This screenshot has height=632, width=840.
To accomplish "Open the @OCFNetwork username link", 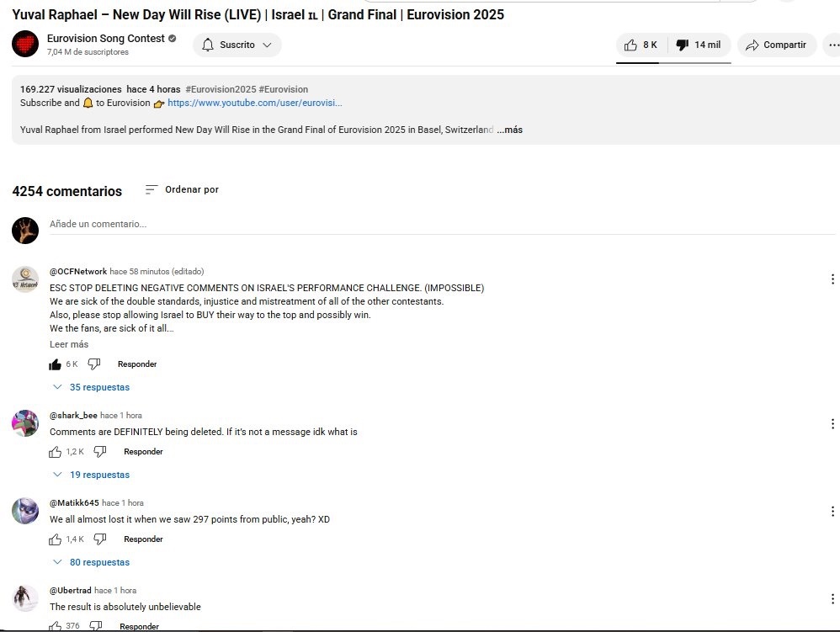I will click(78, 272).
